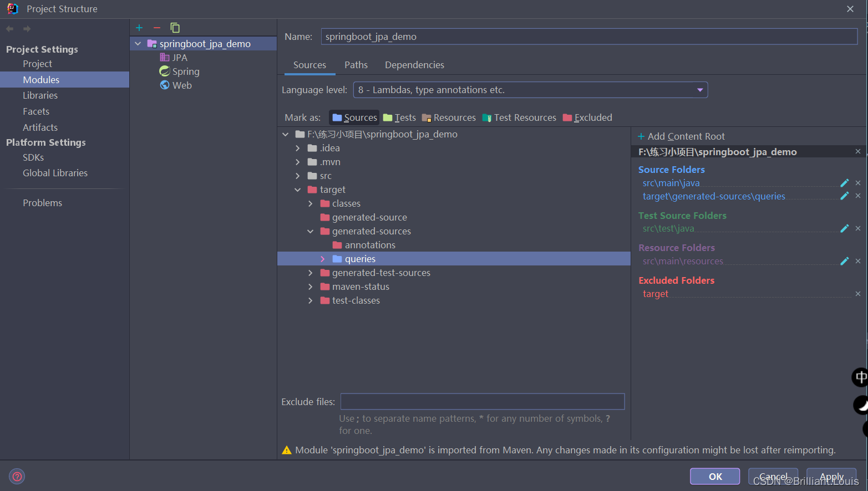Screen dimensions: 868x491
Task: Expand the classes folder
Action: [x=311, y=203]
